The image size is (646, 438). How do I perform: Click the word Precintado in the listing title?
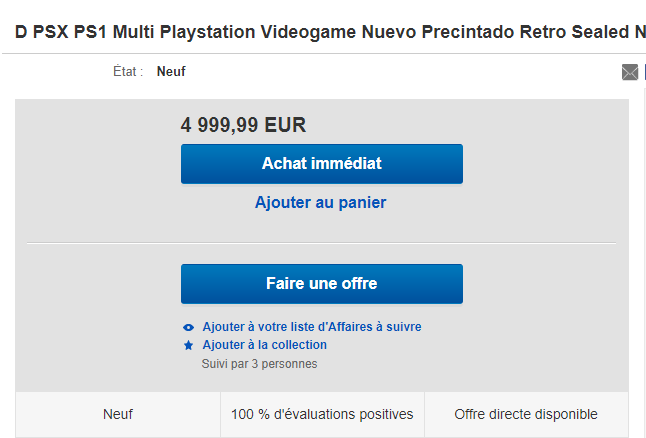468,32
